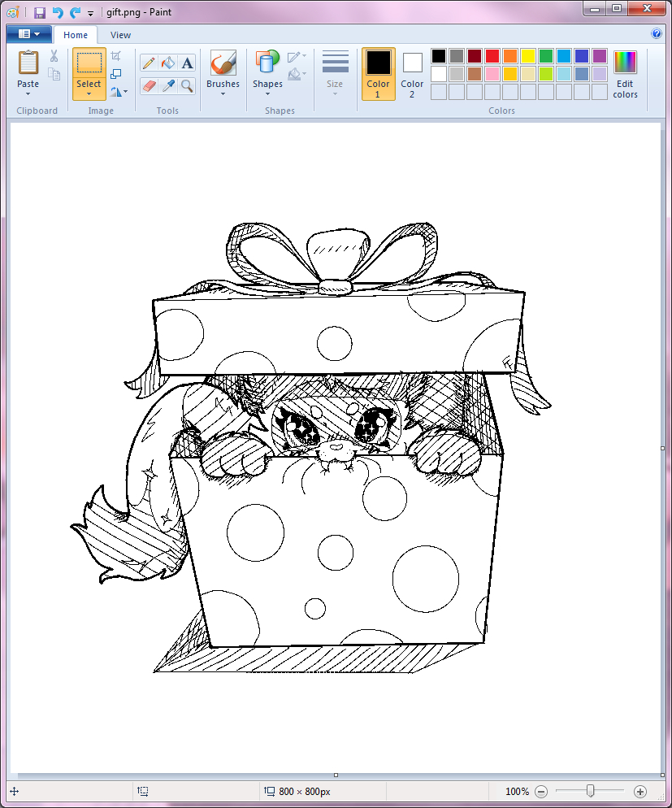Switch to the View tab

click(120, 35)
